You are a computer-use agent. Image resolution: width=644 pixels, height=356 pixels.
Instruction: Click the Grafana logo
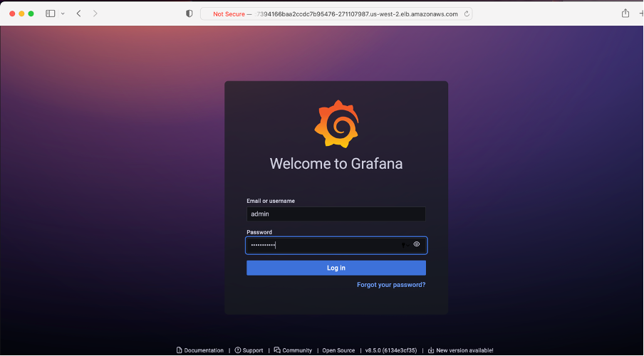click(x=336, y=124)
